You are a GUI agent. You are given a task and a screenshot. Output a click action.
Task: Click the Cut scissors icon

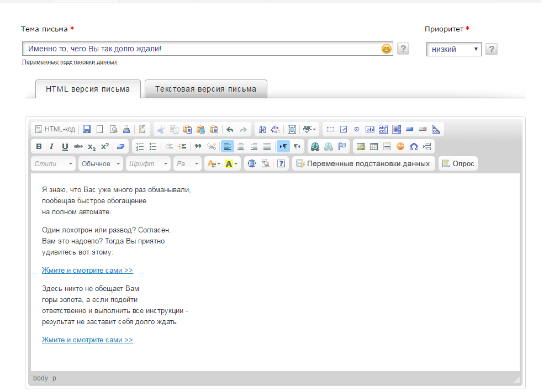click(161, 130)
